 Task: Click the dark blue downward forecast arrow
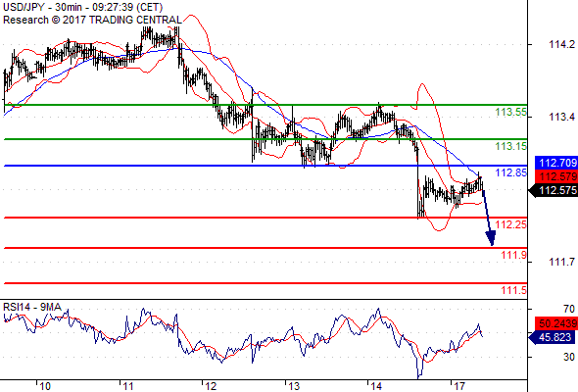[x=488, y=218]
